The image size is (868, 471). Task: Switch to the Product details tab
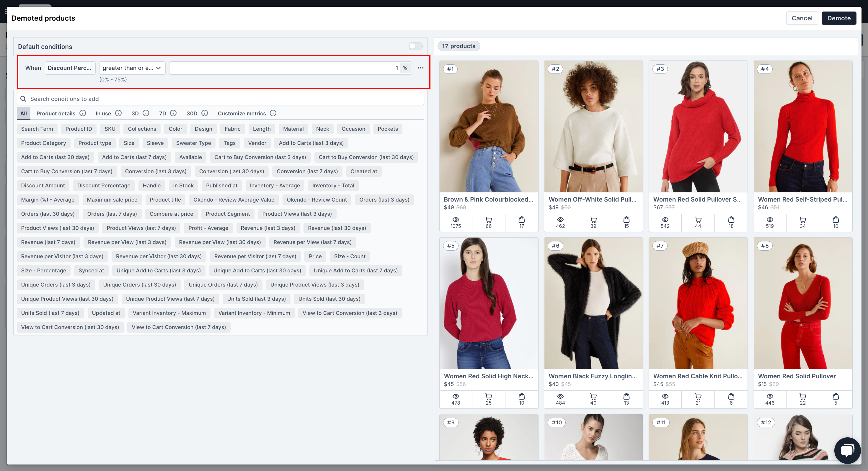pos(56,113)
